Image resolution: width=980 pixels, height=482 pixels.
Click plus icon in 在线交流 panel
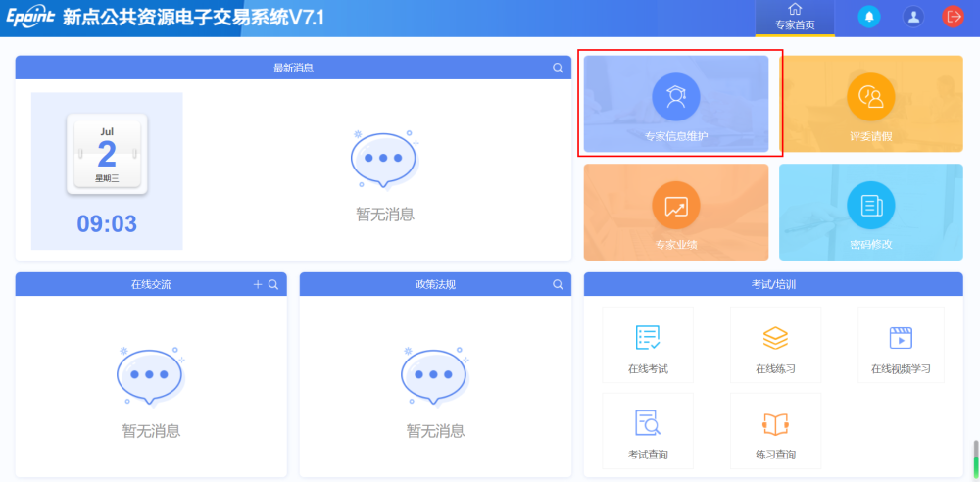click(258, 284)
